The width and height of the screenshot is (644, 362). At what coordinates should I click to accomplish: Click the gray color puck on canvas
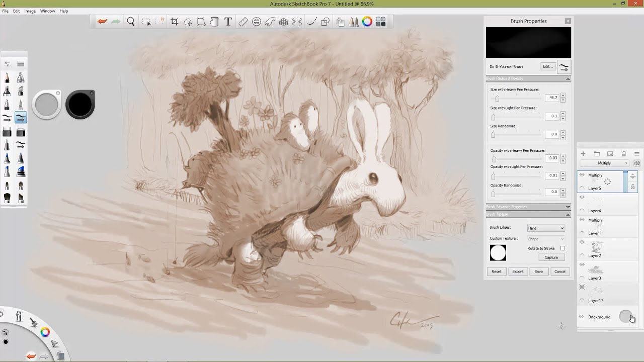point(47,105)
